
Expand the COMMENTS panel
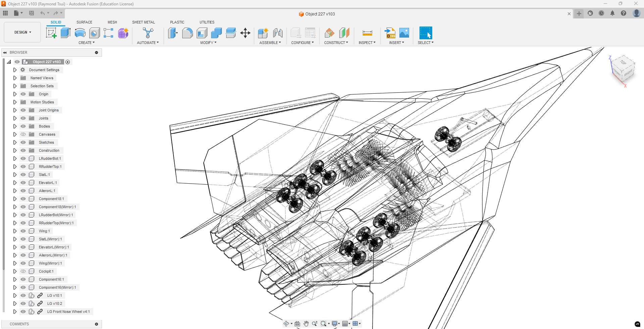[96, 324]
